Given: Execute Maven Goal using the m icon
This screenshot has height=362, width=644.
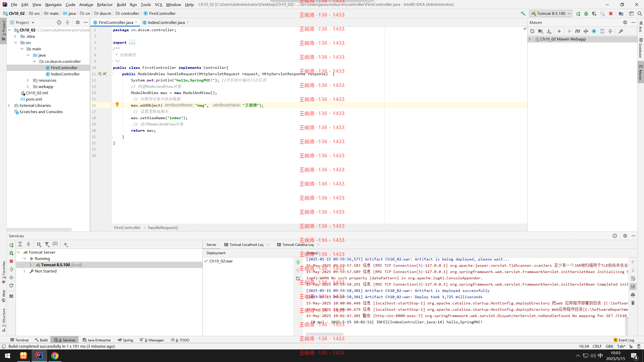Looking at the screenshot, I should click(x=578, y=31).
